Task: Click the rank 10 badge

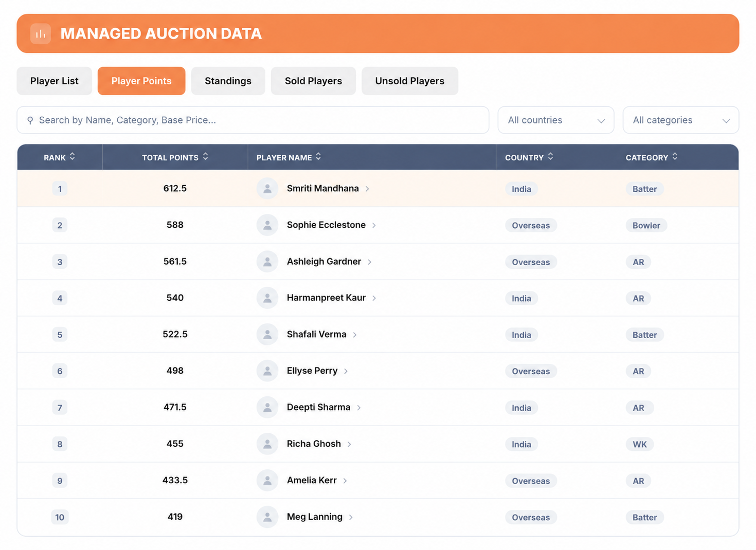Action: point(60,518)
